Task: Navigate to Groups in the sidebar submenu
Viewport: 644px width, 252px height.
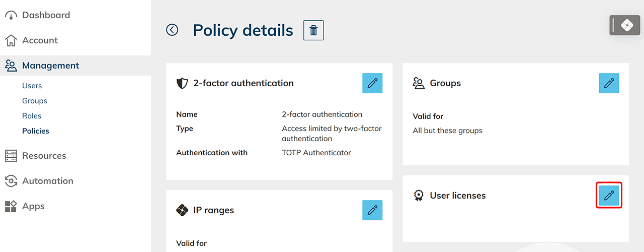Action: coord(34,101)
